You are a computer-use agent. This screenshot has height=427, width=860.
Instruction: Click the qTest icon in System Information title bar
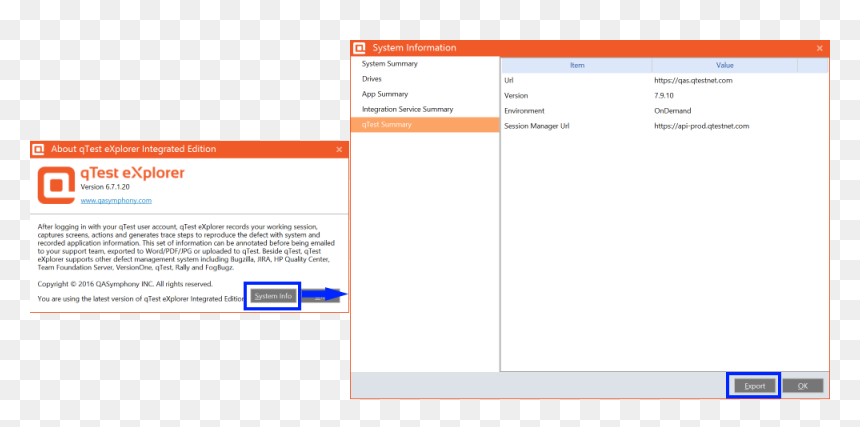click(x=359, y=48)
